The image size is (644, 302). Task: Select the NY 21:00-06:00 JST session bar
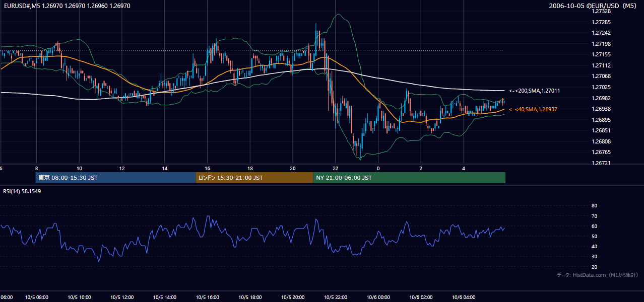pos(409,178)
